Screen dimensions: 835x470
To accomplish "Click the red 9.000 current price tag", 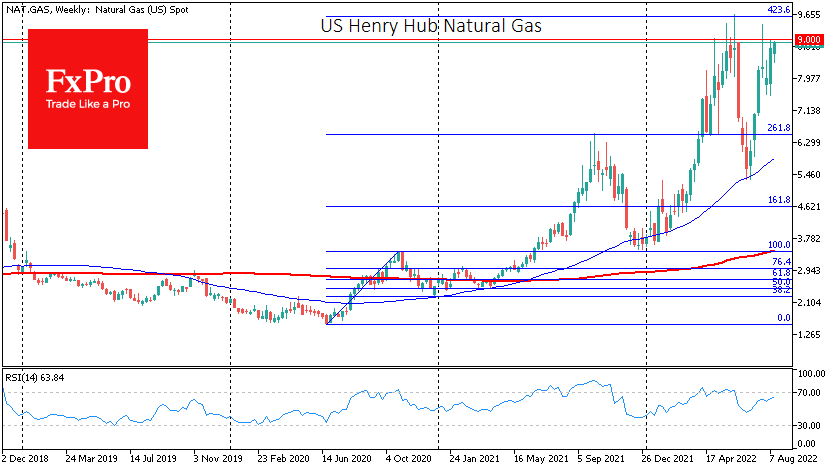I will click(x=809, y=41).
